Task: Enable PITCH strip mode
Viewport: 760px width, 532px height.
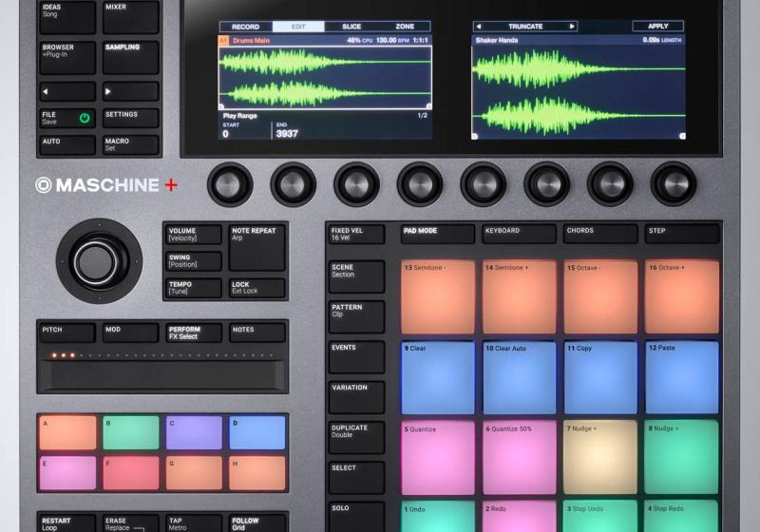Action: [67, 332]
